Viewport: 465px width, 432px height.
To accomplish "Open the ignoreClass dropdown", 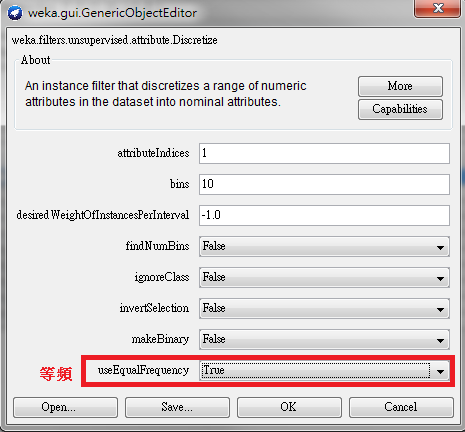I will pos(324,277).
